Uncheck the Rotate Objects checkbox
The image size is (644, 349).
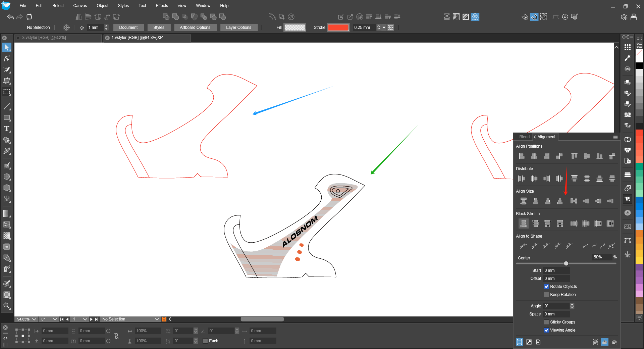(x=546, y=287)
